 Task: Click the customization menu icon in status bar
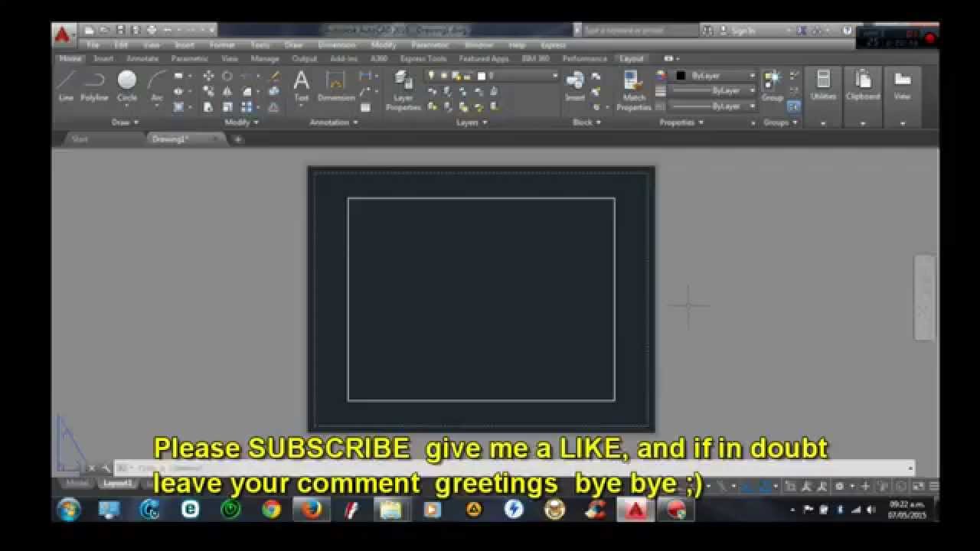pos(933,486)
